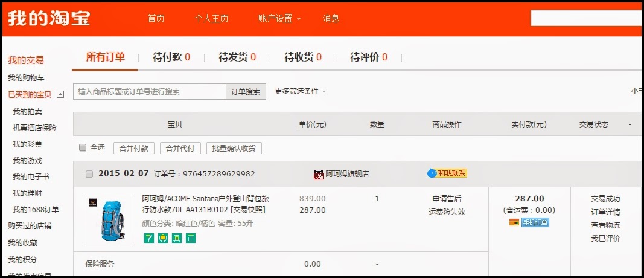Open the 更多筛选条件 filter dropdown
The image size is (644, 278).
[300, 91]
